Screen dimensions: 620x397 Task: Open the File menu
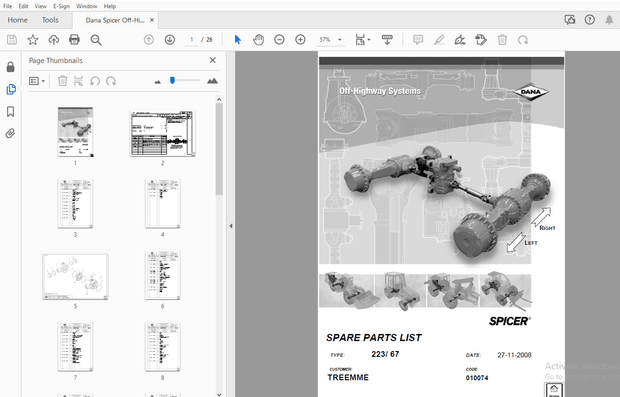point(8,6)
